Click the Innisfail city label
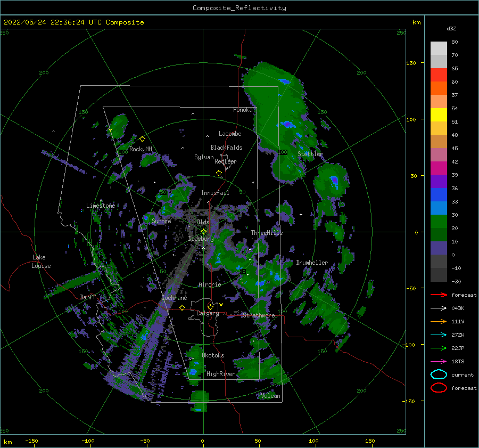The width and height of the screenshot is (479, 448). [x=215, y=193]
